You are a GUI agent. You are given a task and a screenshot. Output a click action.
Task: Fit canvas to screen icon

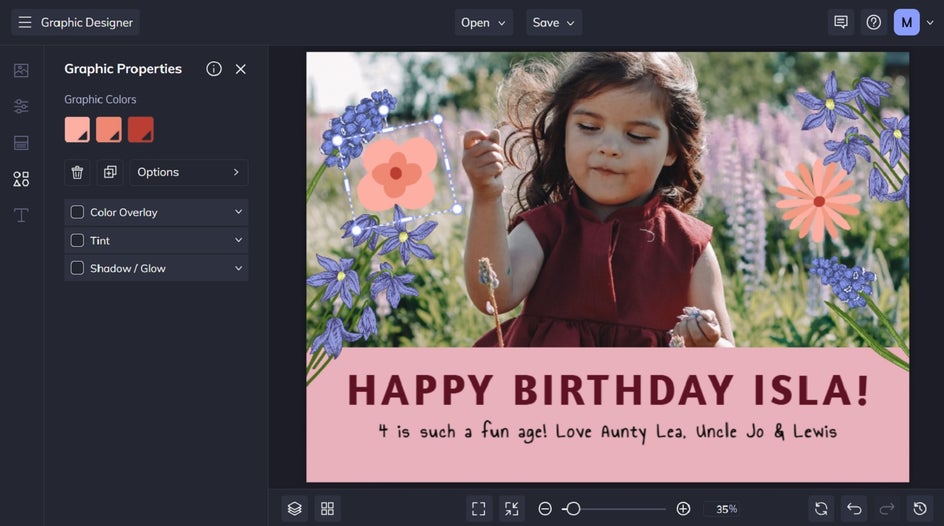pyautogui.click(x=479, y=508)
